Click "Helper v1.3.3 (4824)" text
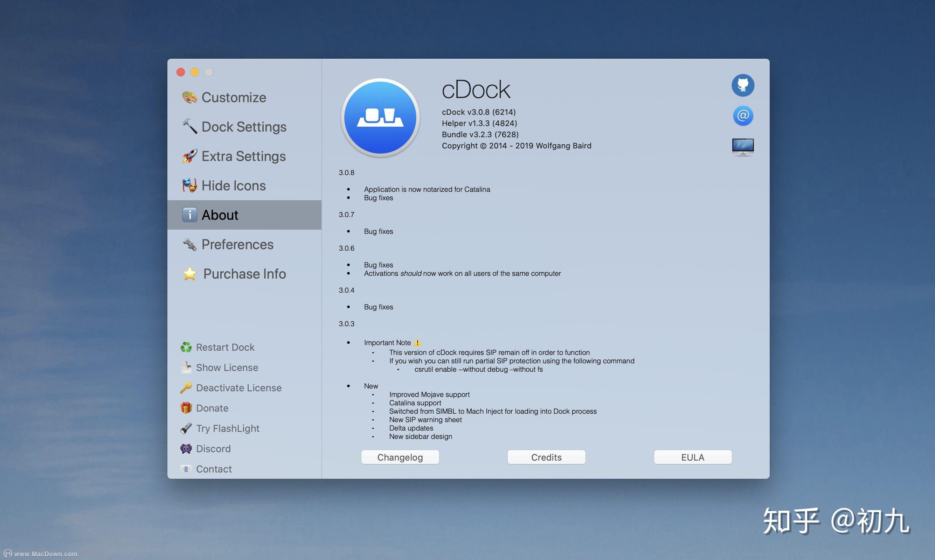Screen dimensions: 935x560 pyautogui.click(x=479, y=124)
